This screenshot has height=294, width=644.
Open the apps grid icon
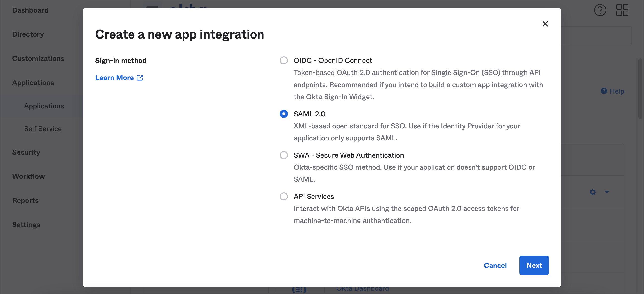(622, 10)
